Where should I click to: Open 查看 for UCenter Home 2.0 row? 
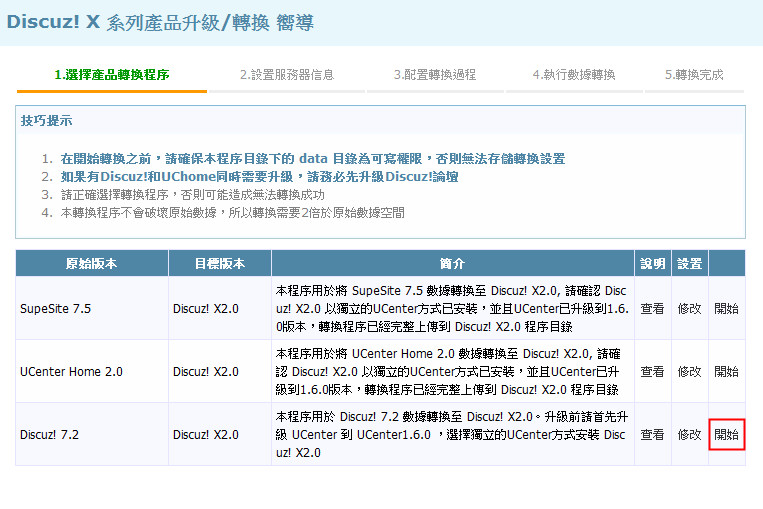(x=652, y=372)
